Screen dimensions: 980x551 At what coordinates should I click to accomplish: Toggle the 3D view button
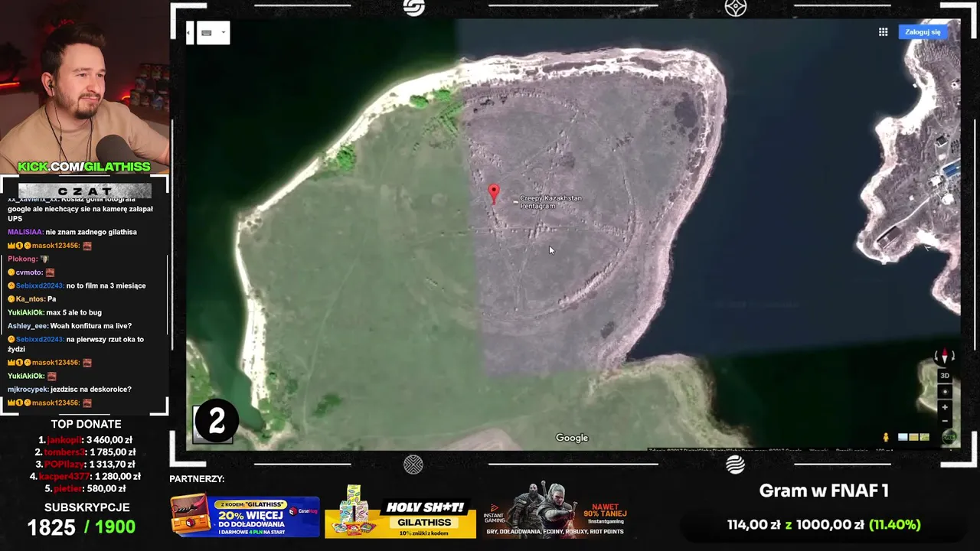(x=945, y=376)
